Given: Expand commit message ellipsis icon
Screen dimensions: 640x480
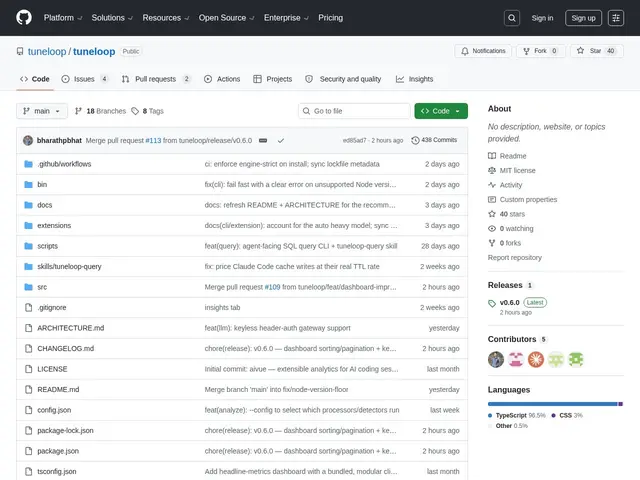Looking at the screenshot, I should [x=263, y=140].
